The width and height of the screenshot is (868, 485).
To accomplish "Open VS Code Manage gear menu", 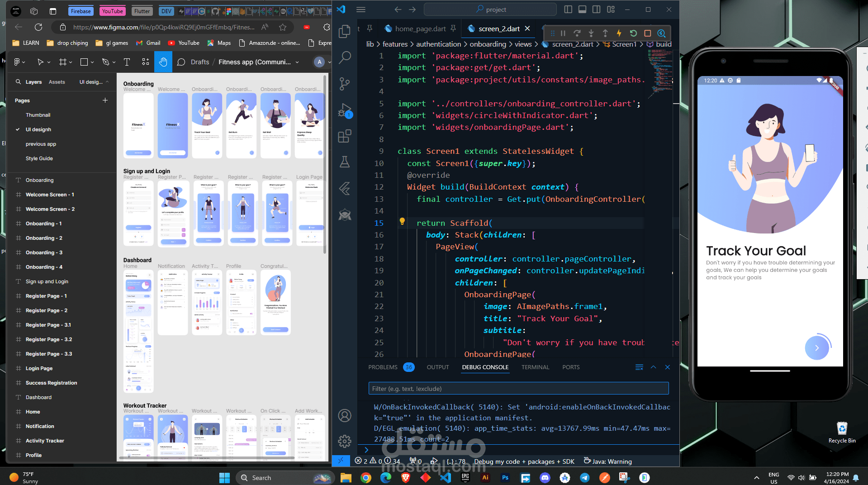I will point(345,441).
